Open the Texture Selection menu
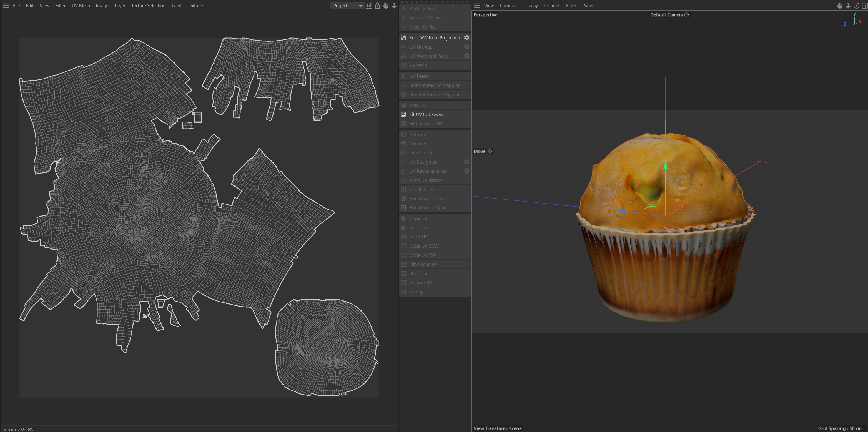The image size is (868, 432). 148,6
